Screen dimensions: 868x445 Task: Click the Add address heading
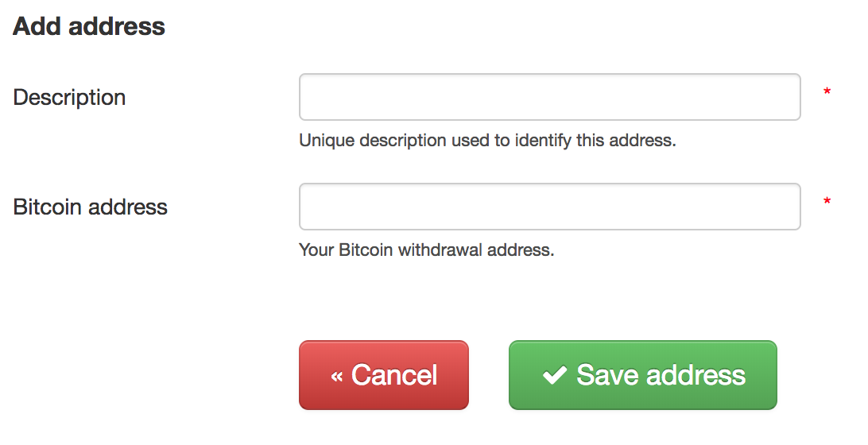click(89, 26)
